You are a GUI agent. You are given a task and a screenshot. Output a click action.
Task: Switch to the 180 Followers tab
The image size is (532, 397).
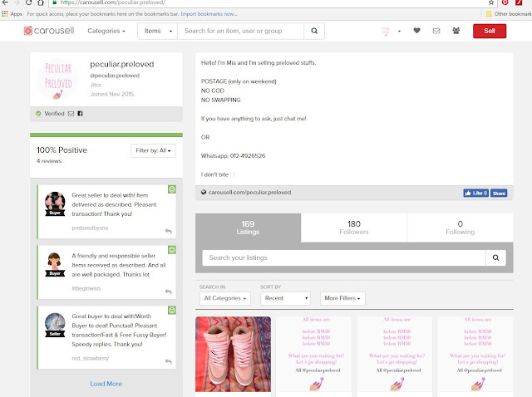(354, 228)
